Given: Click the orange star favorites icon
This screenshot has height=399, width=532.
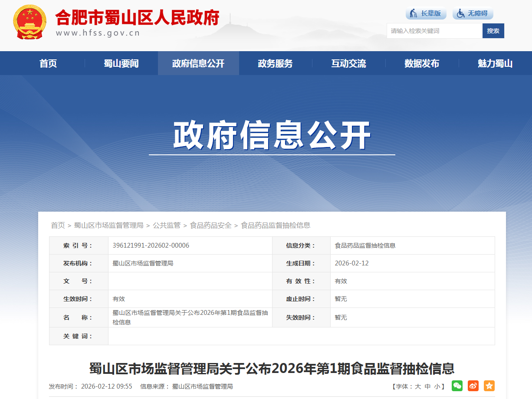Looking at the screenshot, I should click(x=489, y=386).
